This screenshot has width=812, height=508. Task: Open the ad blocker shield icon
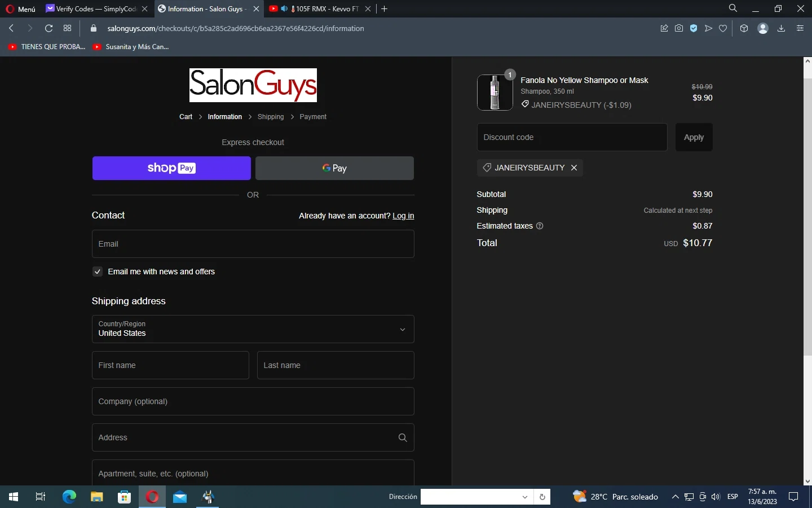(x=694, y=28)
